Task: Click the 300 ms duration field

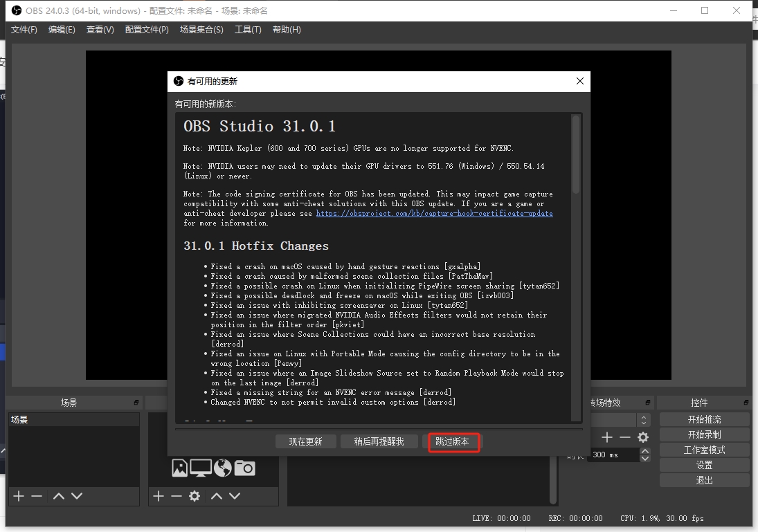Action: tap(613, 455)
